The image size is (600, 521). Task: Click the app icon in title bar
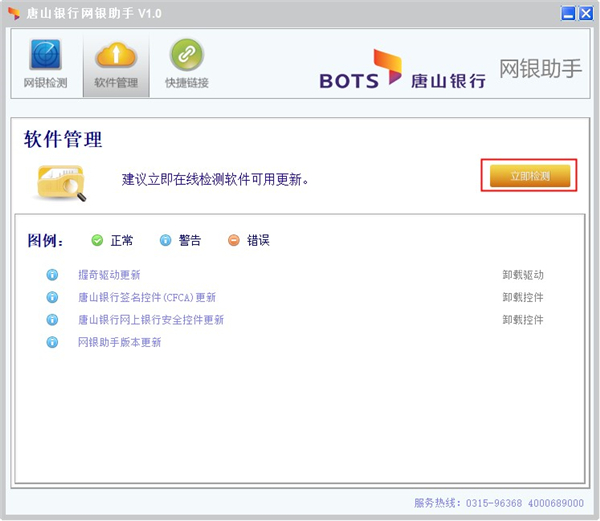[x=14, y=13]
